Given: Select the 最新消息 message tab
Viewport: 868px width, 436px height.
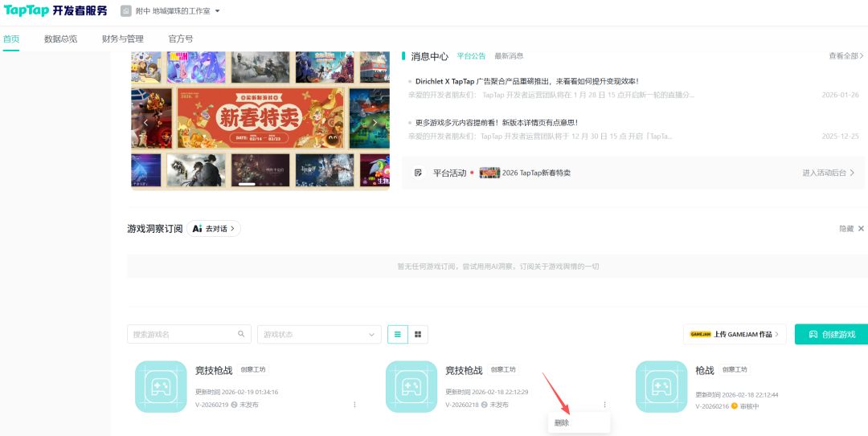Looking at the screenshot, I should [x=509, y=56].
